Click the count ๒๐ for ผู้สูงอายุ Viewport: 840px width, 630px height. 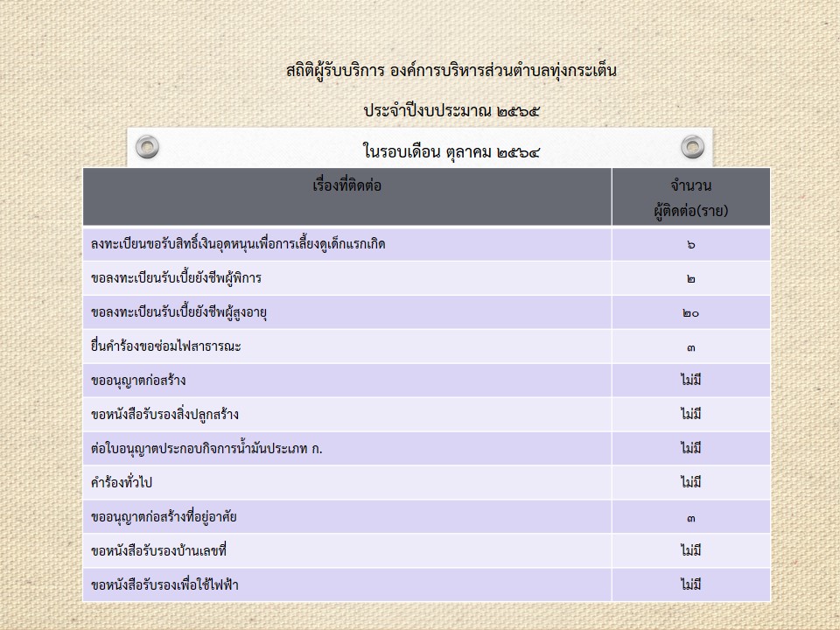pos(690,312)
